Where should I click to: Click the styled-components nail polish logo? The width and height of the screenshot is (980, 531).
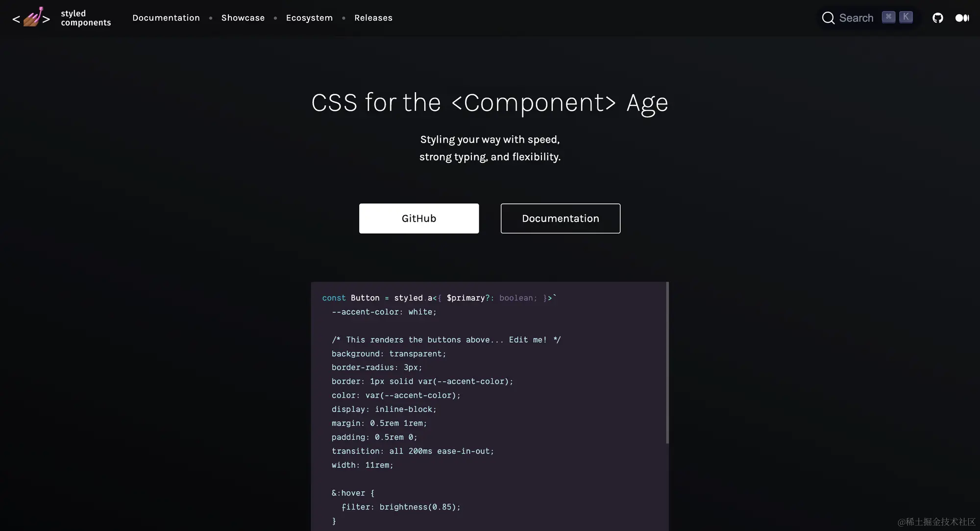point(31,18)
